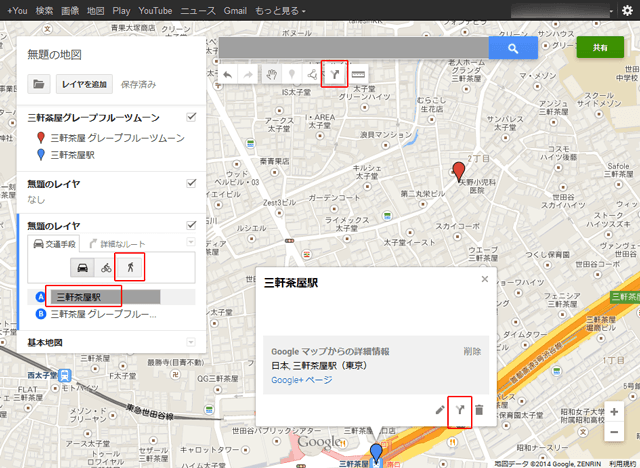Click waypoint B marker icon in route list
Screen dimensions: 640x468
click(x=40, y=314)
